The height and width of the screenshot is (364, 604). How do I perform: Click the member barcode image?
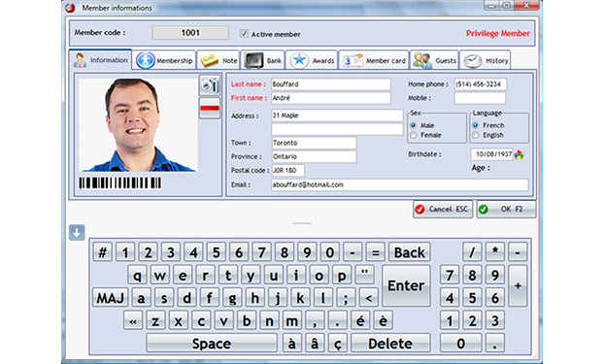click(x=120, y=182)
